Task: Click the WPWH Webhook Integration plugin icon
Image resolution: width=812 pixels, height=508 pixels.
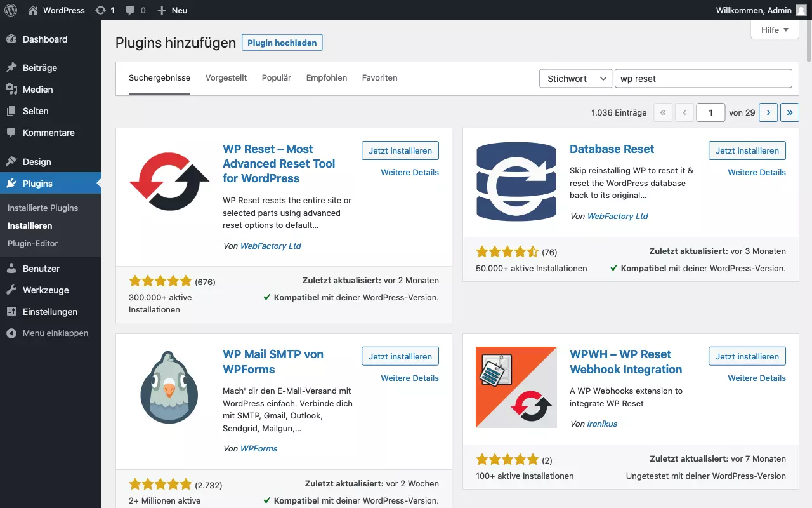Action: [x=516, y=387]
